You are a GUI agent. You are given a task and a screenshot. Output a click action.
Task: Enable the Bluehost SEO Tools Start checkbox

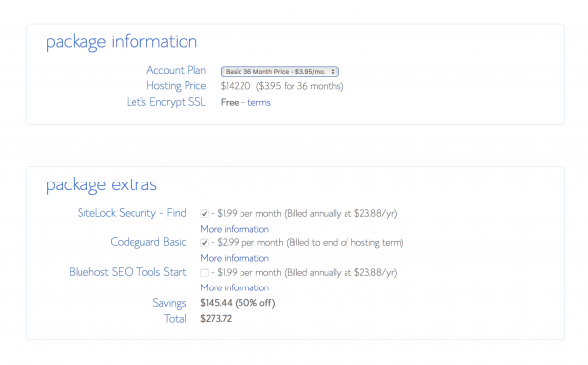coord(204,273)
